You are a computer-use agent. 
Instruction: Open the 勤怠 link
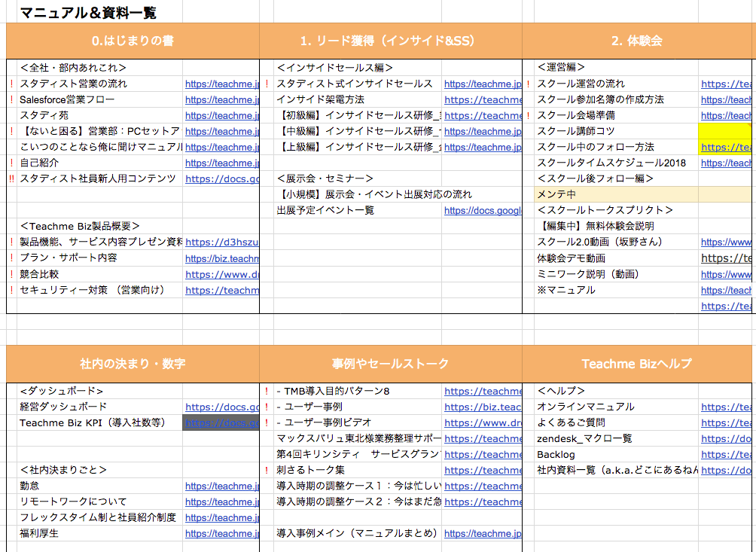222,486
